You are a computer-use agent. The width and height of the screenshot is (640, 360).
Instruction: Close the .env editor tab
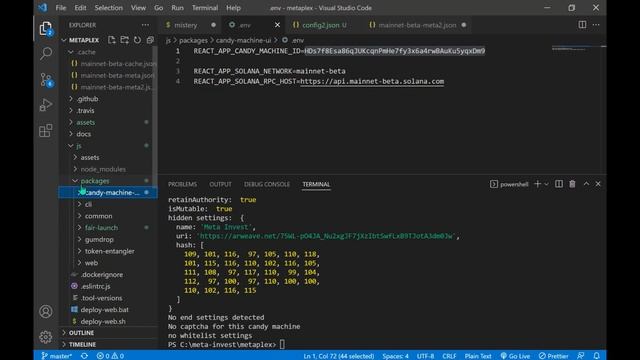coord(278,25)
